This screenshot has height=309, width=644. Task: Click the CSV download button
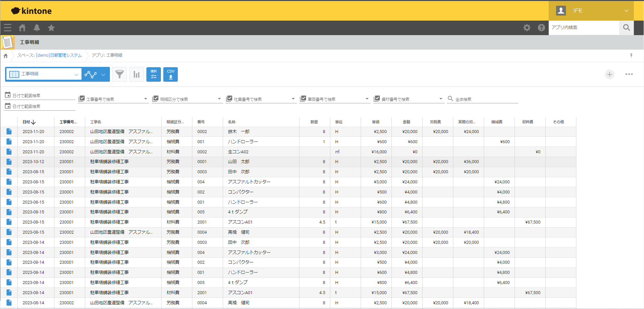coord(170,74)
